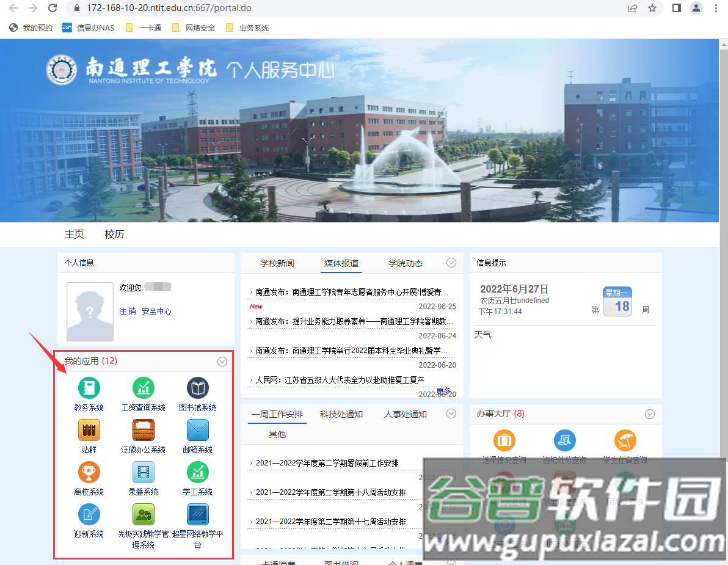Switch to the 学校新闻 tab
This screenshot has width=728, height=565.
[277, 263]
